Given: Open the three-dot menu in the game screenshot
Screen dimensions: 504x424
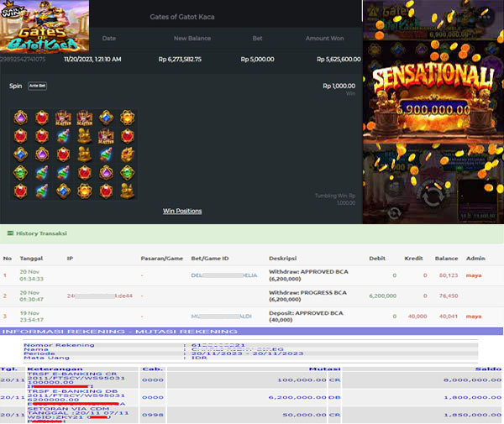Looking at the screenshot, I should [x=486, y=16].
